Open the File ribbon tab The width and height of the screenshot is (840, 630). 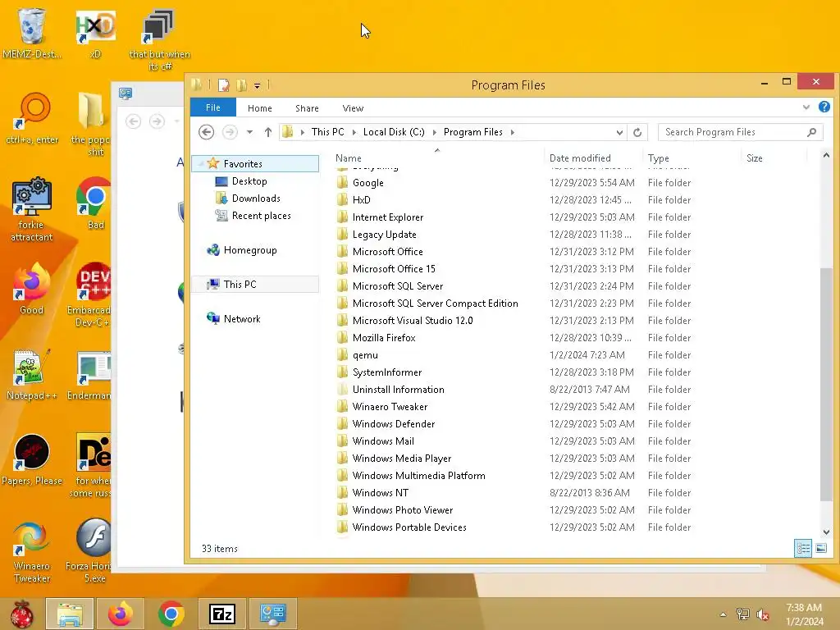212,107
